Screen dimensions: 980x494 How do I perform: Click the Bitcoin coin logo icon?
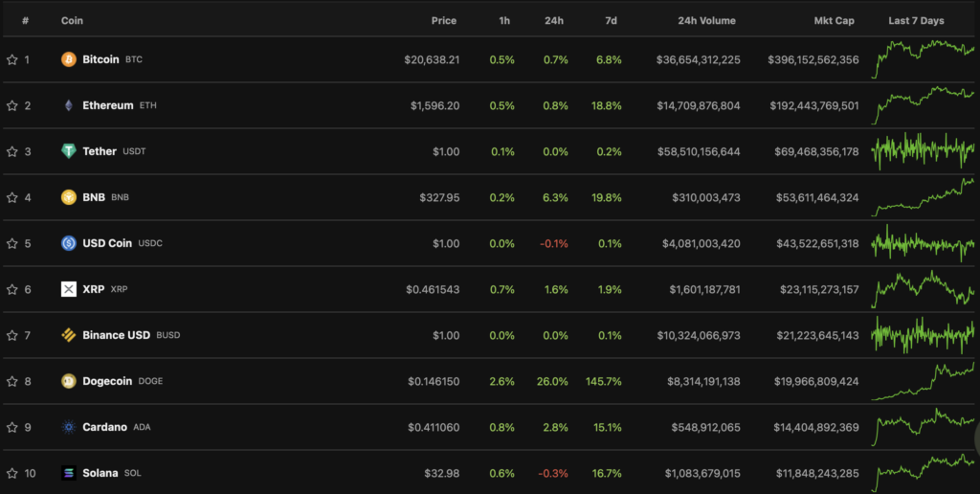(69, 59)
